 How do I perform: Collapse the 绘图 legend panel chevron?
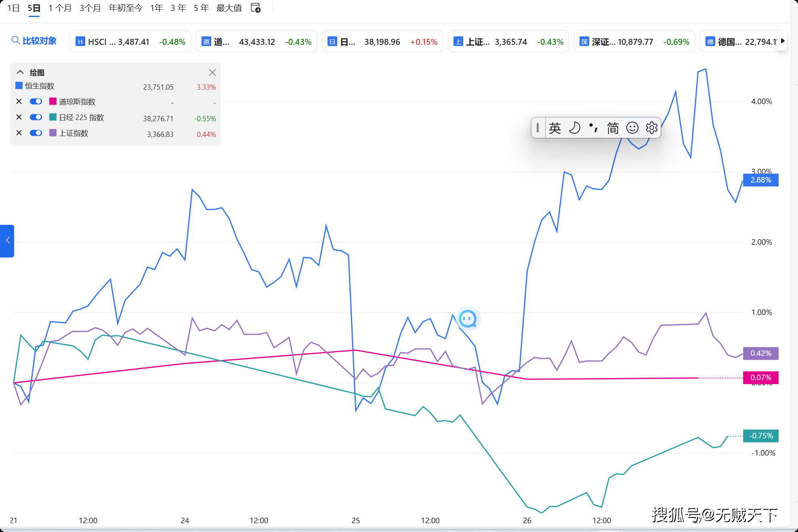(x=20, y=72)
